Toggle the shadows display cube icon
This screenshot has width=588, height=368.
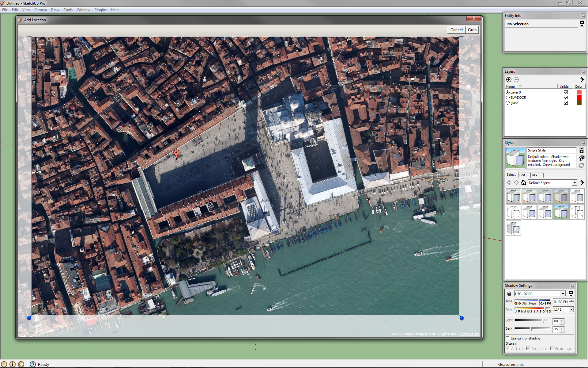click(x=509, y=294)
